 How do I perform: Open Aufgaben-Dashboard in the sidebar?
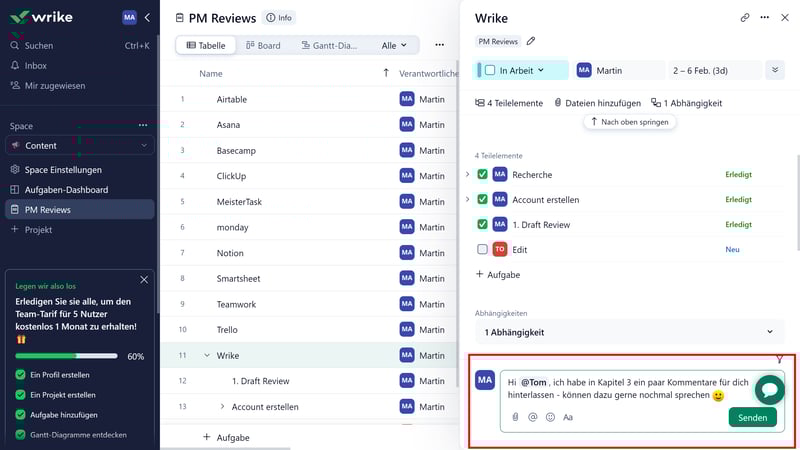[x=66, y=190]
